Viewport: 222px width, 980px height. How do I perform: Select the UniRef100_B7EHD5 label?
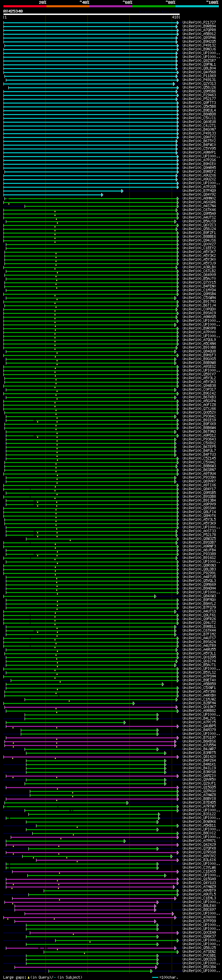(x=199, y=803)
